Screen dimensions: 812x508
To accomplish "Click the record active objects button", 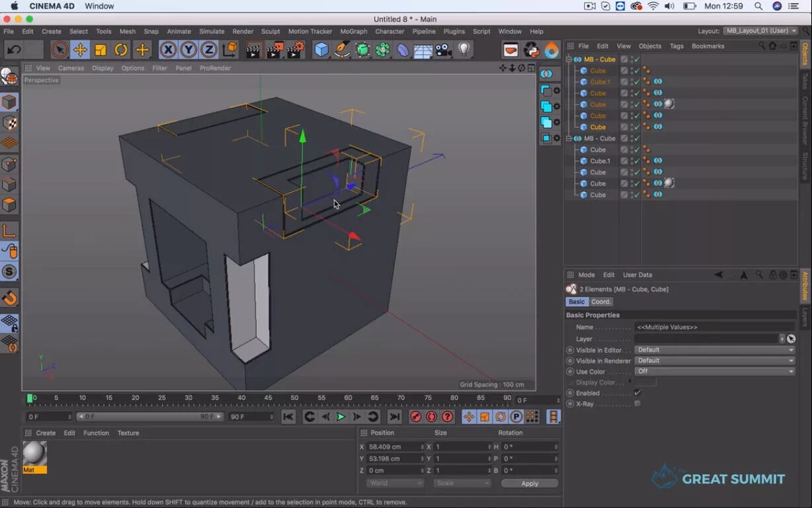I will 416,417.
